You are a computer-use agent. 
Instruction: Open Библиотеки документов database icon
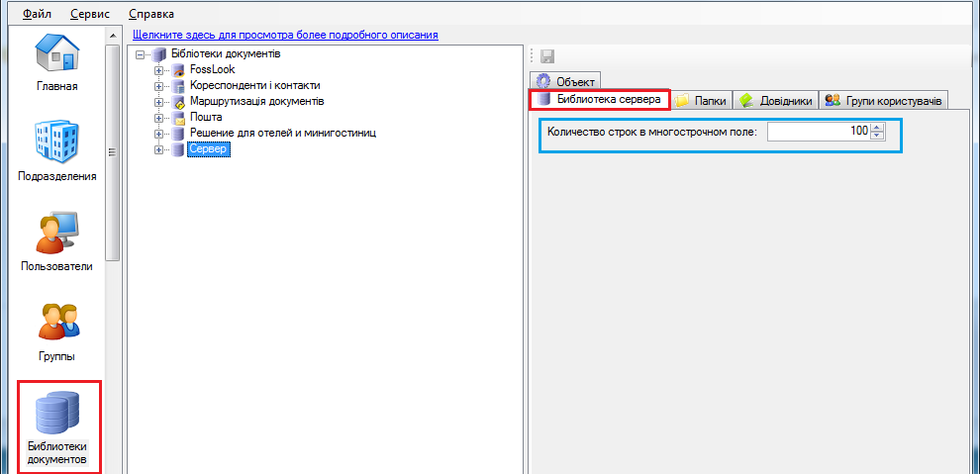pos(57,416)
